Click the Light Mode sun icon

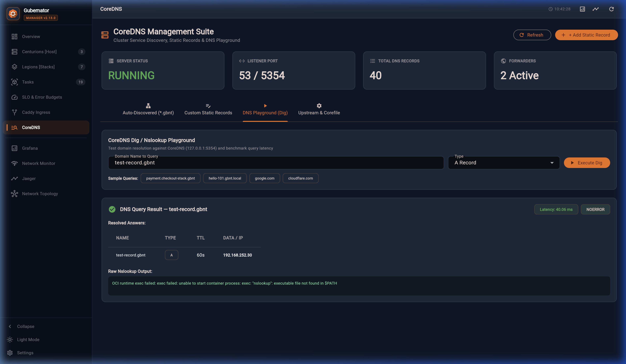tap(10, 339)
